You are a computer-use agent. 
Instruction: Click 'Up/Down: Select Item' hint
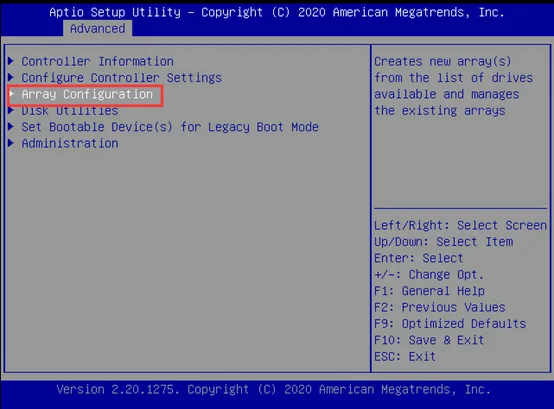(443, 242)
